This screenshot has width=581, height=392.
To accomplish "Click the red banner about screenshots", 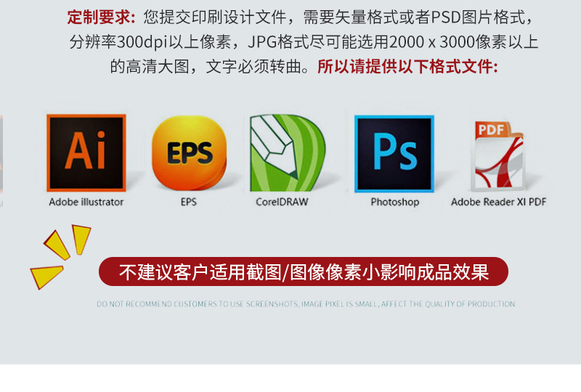I will click(x=304, y=271).
